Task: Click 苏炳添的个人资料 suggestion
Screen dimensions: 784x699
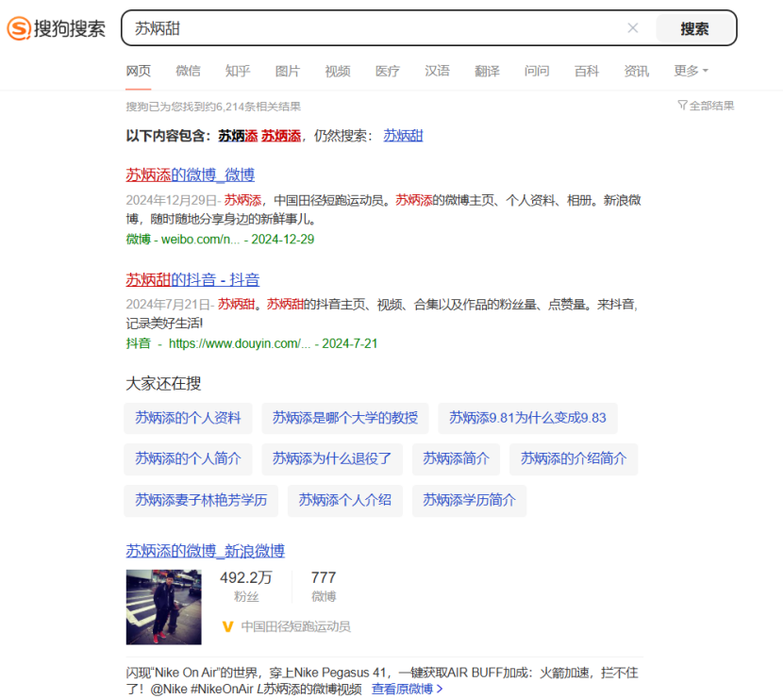Action: (187, 418)
